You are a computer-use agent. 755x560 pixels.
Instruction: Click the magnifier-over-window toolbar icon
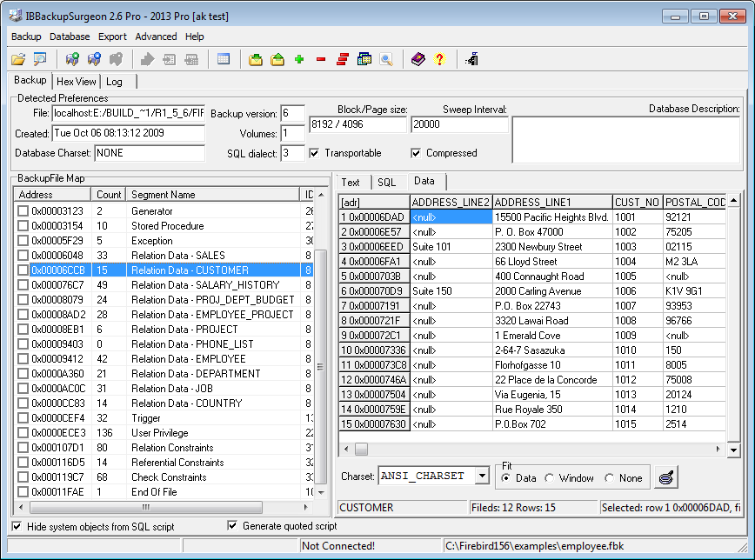40,60
